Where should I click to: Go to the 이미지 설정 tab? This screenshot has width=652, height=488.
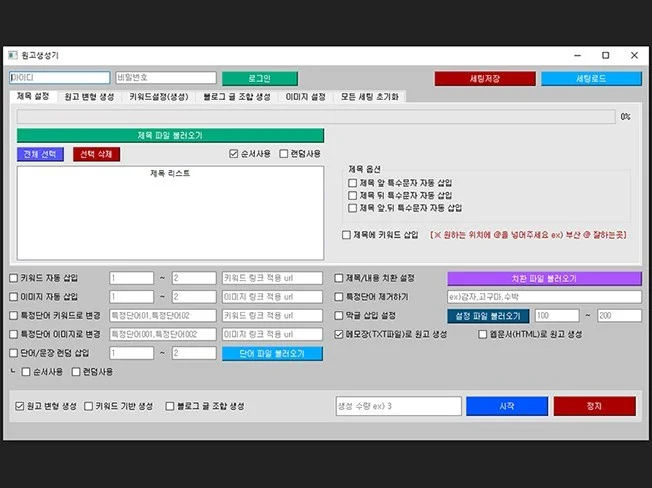pos(305,97)
